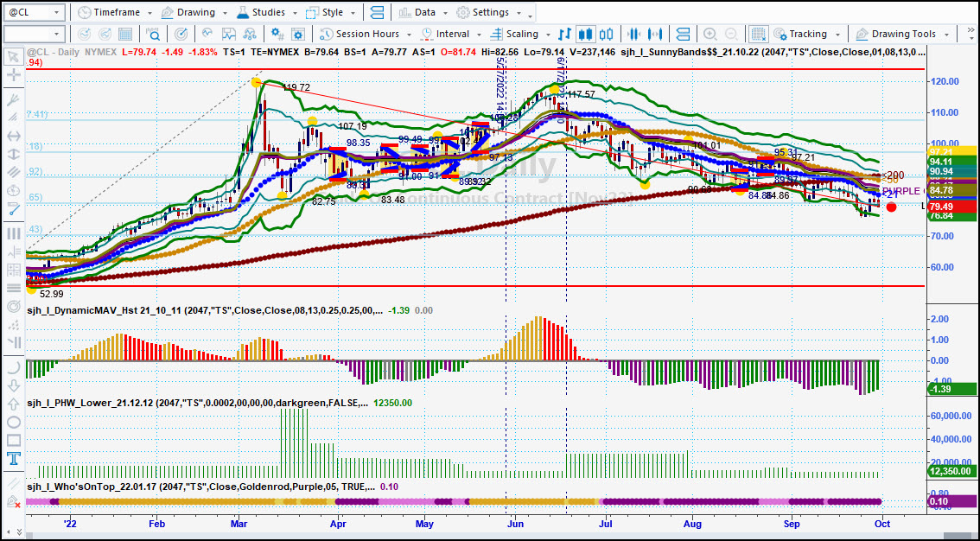
Task: Click the strategy nodes icon
Action: click(250, 34)
